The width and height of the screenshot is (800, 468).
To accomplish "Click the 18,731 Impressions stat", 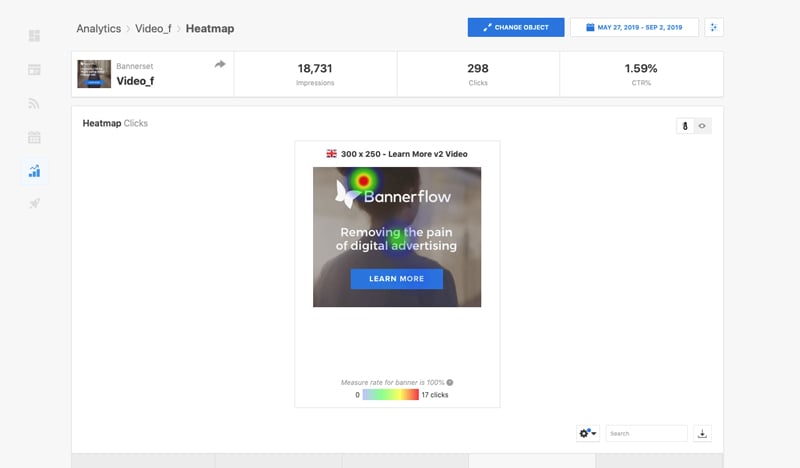I will coord(315,74).
